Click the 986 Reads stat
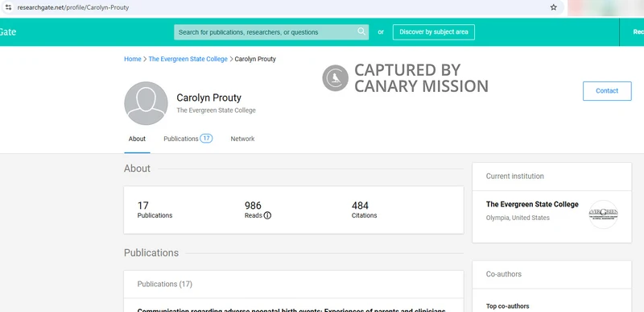 click(x=258, y=210)
